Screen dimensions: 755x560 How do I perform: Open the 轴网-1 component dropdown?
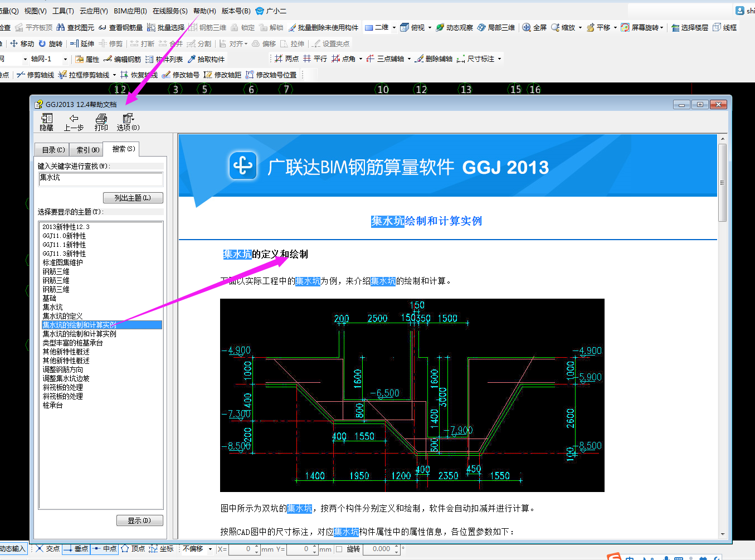65,59
